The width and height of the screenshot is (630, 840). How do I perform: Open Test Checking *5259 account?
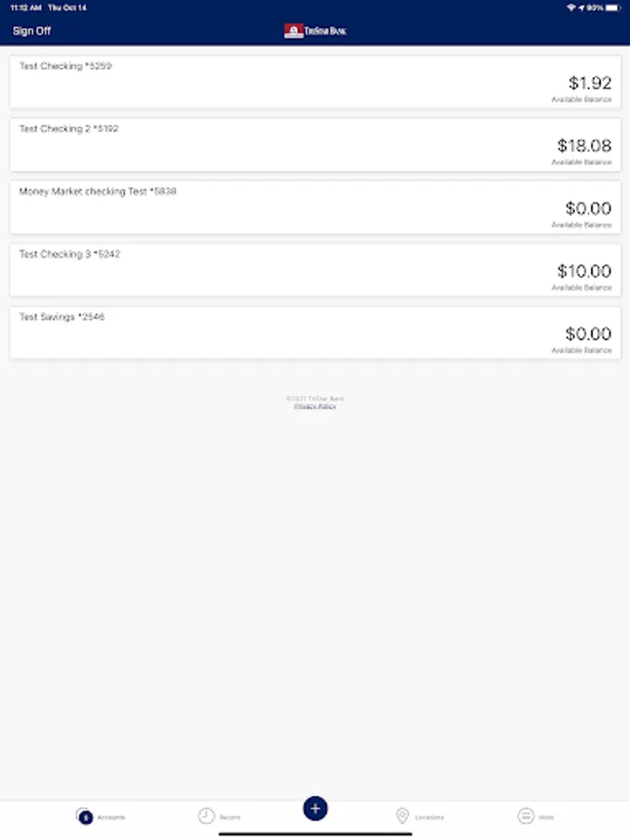point(315,82)
